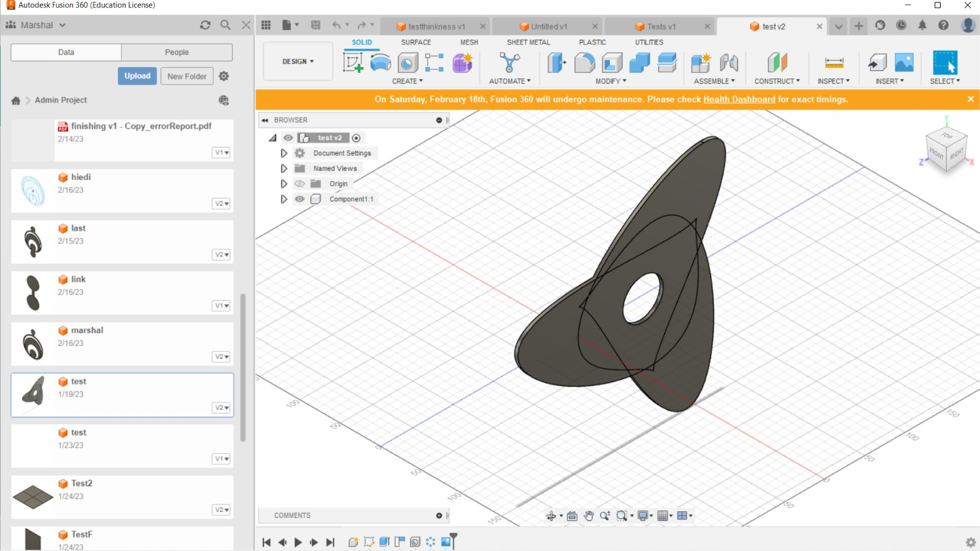
Task: Open the CREATE dropdown menu
Action: click(x=407, y=81)
